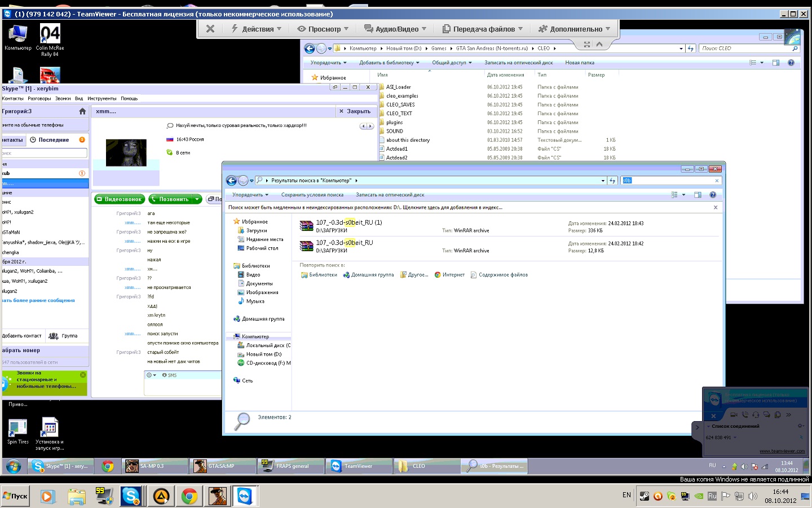Toggle the EN language indicator
The height and width of the screenshot is (508, 812).
[x=626, y=495]
